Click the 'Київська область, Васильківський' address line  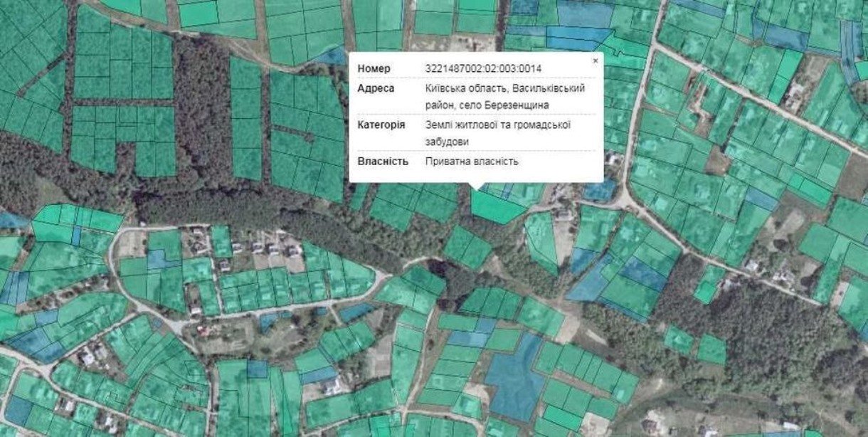coord(504,88)
